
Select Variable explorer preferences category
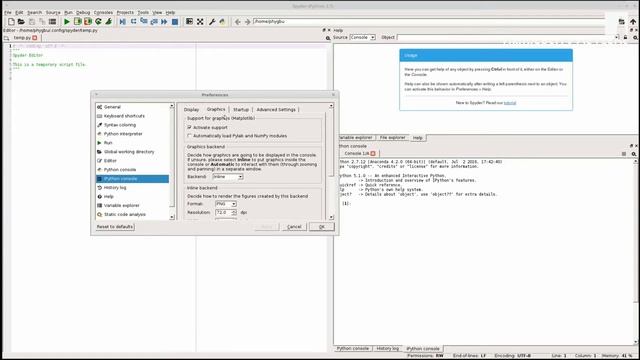[x=132, y=205]
